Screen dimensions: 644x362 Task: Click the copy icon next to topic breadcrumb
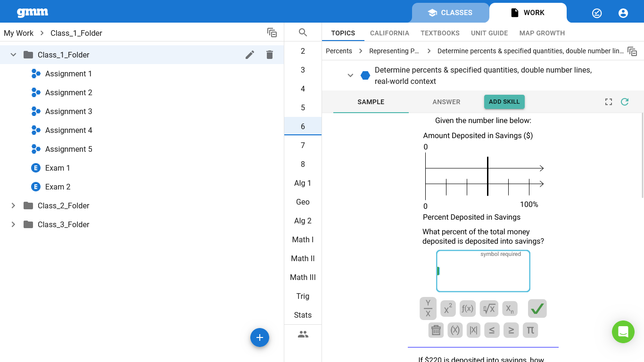pos(633,51)
